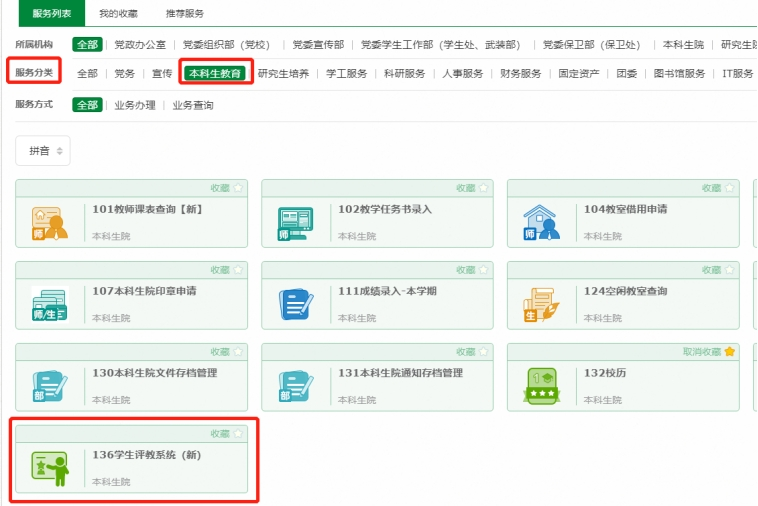Open the 104教室借用申请 title text
Image resolution: width=758 pixels, height=506 pixels.
tap(626, 209)
